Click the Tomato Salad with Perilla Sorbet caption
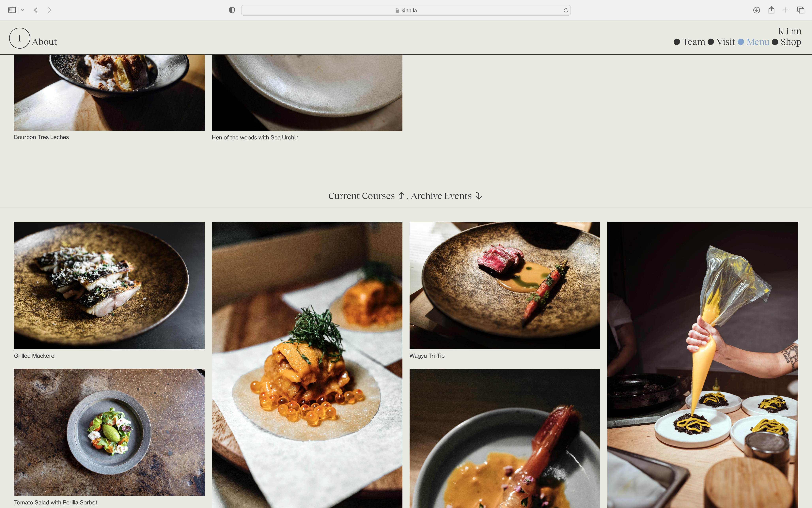812x508 pixels. [x=55, y=503]
